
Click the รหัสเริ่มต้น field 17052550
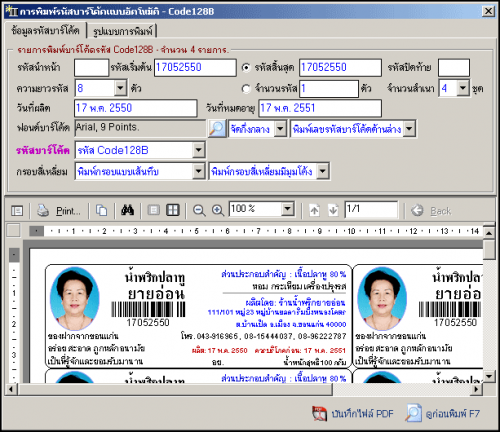pyautogui.click(x=195, y=68)
